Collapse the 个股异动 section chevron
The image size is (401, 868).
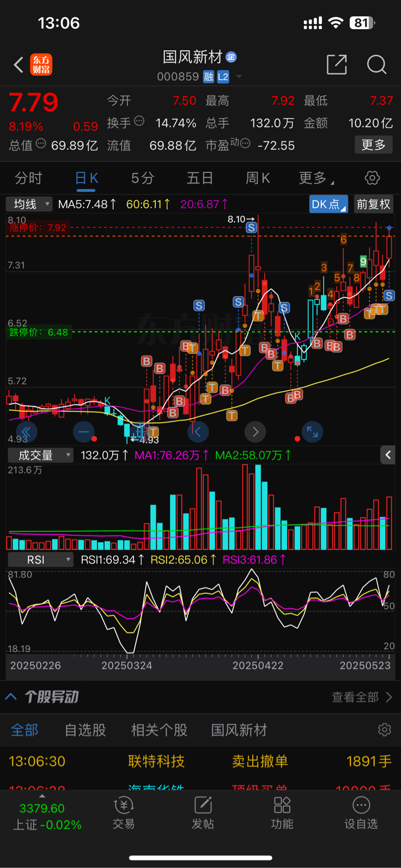pos(11,697)
